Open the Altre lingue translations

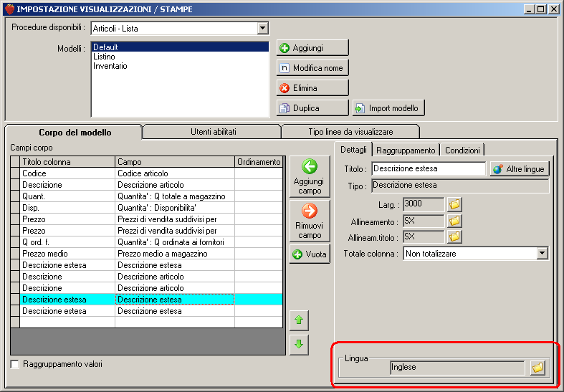520,168
